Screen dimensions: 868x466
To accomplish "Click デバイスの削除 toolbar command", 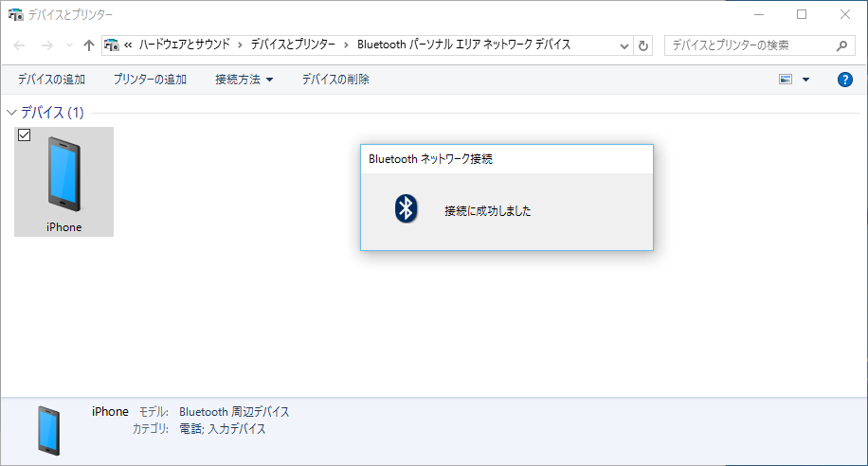I will (335, 80).
